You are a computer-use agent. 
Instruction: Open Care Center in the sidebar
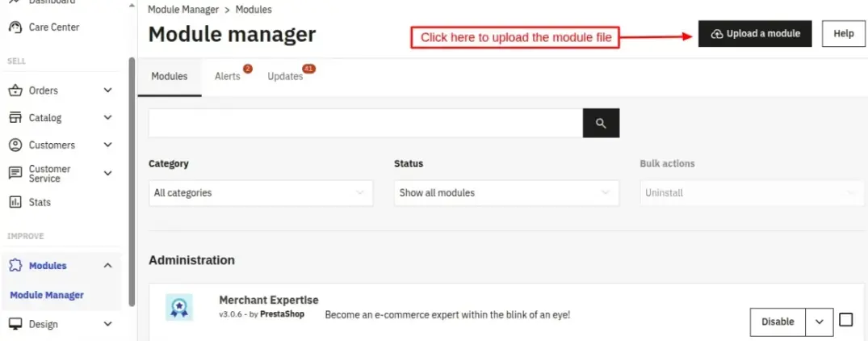[x=54, y=27]
